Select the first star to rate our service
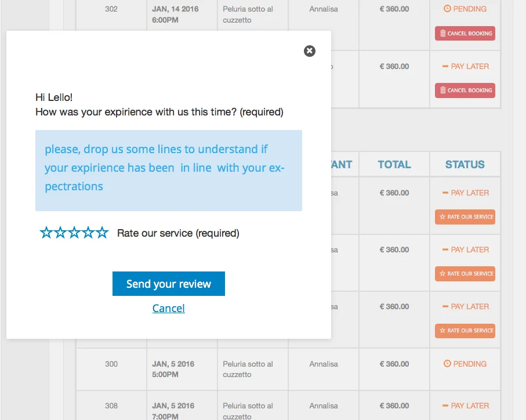 (46, 232)
